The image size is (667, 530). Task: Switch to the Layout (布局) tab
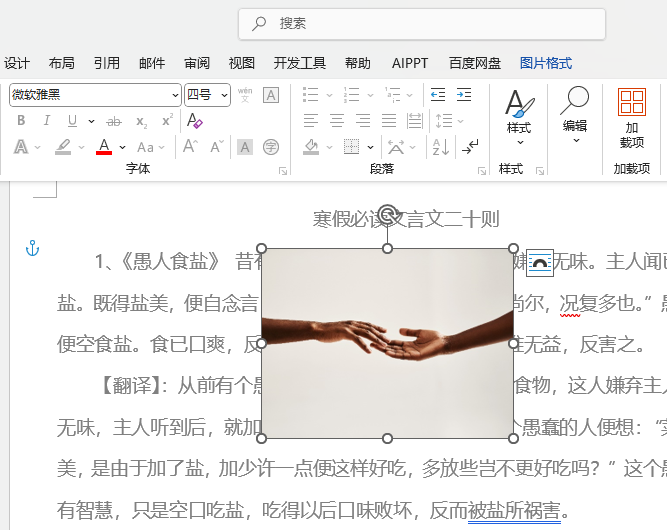(62, 63)
